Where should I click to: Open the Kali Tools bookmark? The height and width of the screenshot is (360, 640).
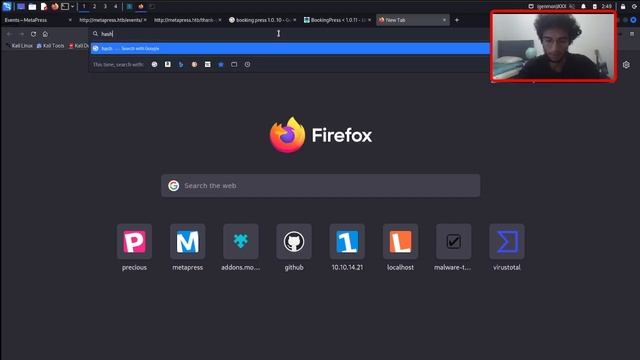[51, 46]
